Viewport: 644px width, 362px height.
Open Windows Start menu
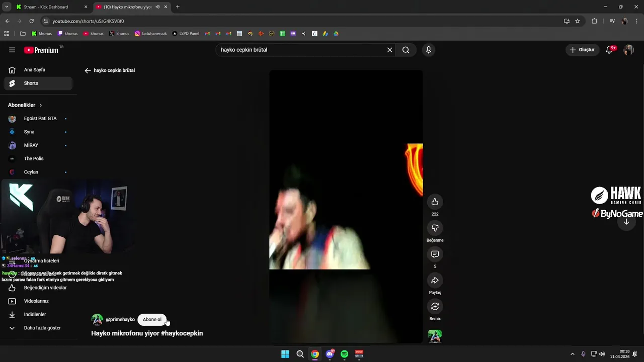point(285,354)
